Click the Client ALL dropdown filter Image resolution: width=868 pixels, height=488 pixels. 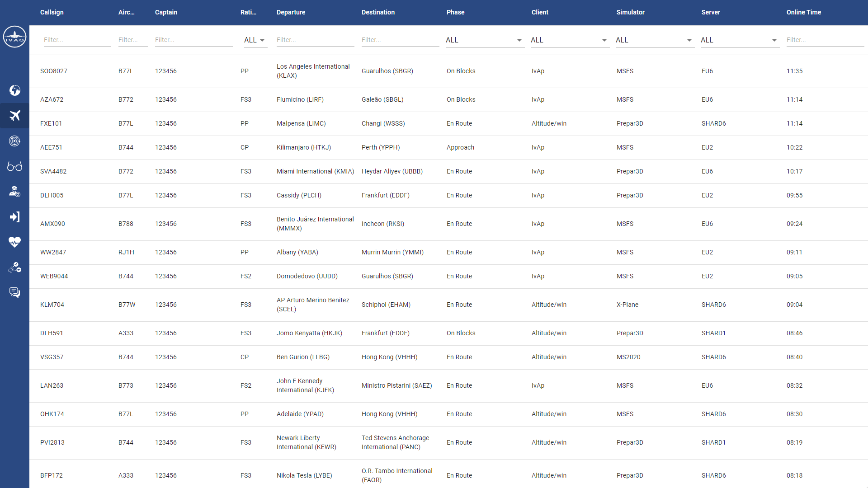pos(568,40)
